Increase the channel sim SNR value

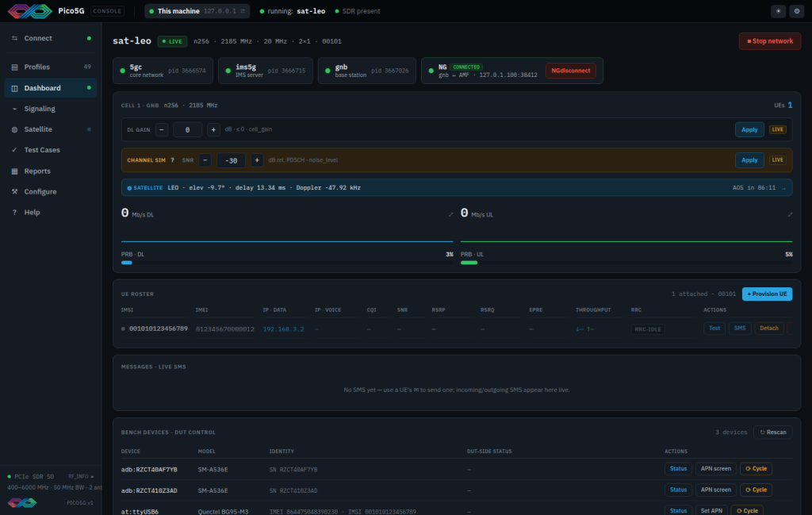point(257,160)
